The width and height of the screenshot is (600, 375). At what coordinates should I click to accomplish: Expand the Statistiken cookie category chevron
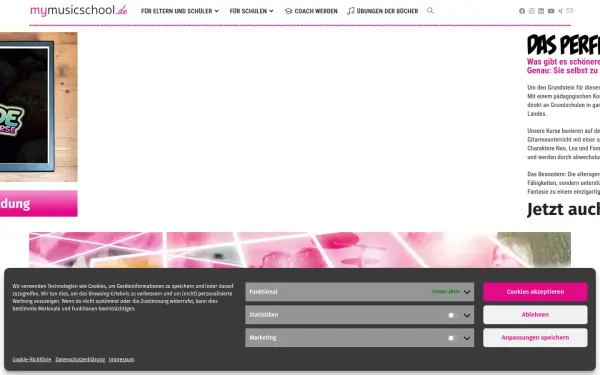coord(467,315)
